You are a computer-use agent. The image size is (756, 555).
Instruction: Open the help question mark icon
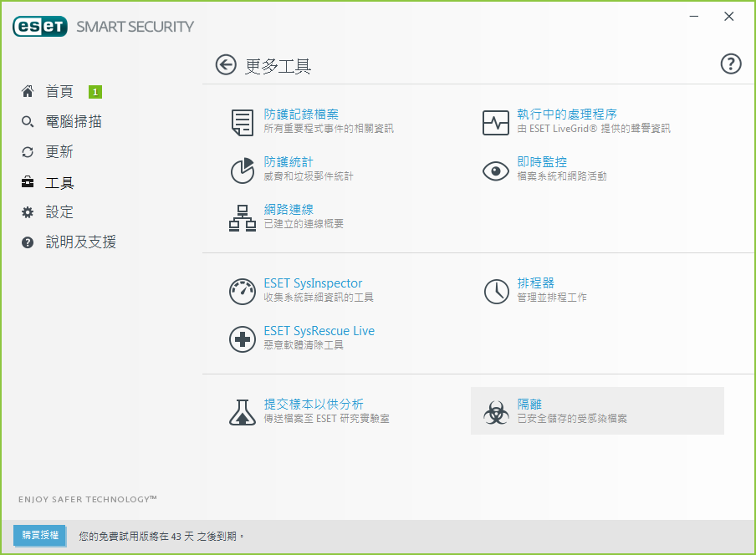(x=730, y=64)
